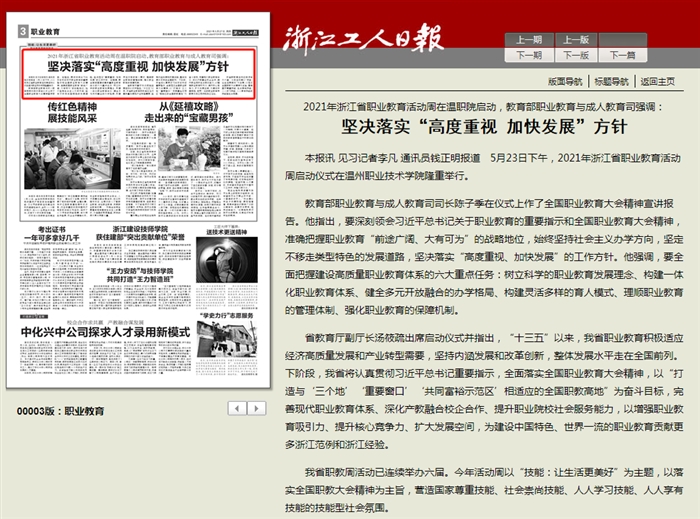Click the 浙江工人日报 masthead logo
Viewport: 700px width, 519px height.
363,39
